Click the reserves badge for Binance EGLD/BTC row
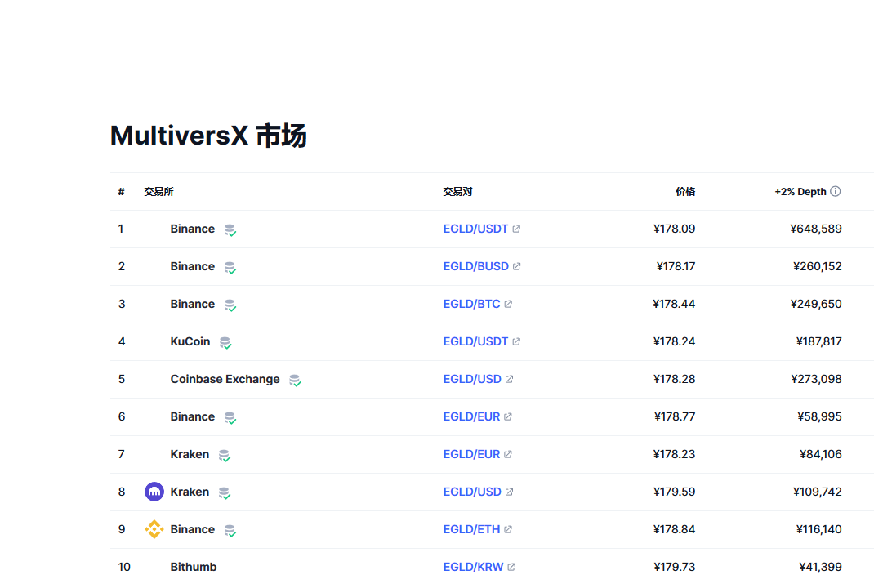The height and width of the screenshot is (588, 874). click(230, 305)
